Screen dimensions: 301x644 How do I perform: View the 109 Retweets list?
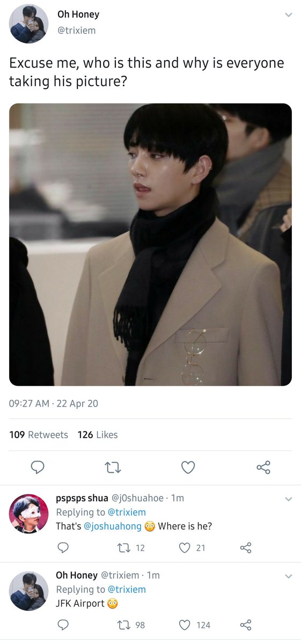tap(39, 435)
